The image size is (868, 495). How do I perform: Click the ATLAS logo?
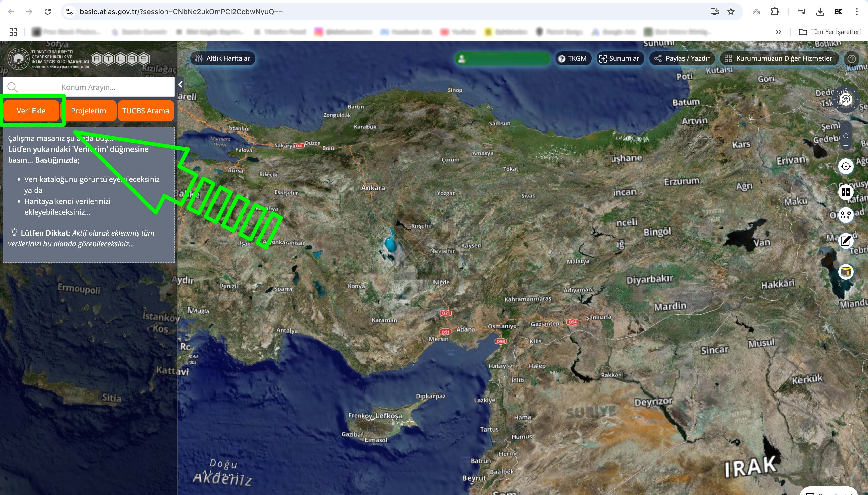pyautogui.click(x=120, y=59)
